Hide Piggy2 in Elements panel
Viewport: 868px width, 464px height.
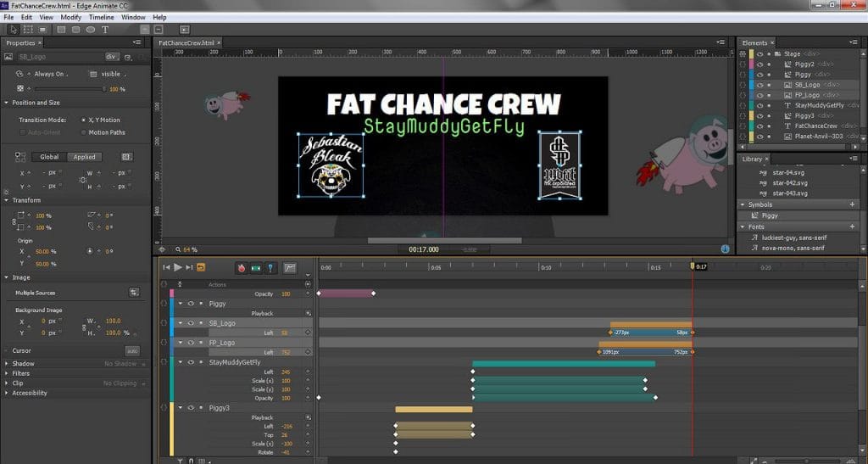[x=760, y=64]
